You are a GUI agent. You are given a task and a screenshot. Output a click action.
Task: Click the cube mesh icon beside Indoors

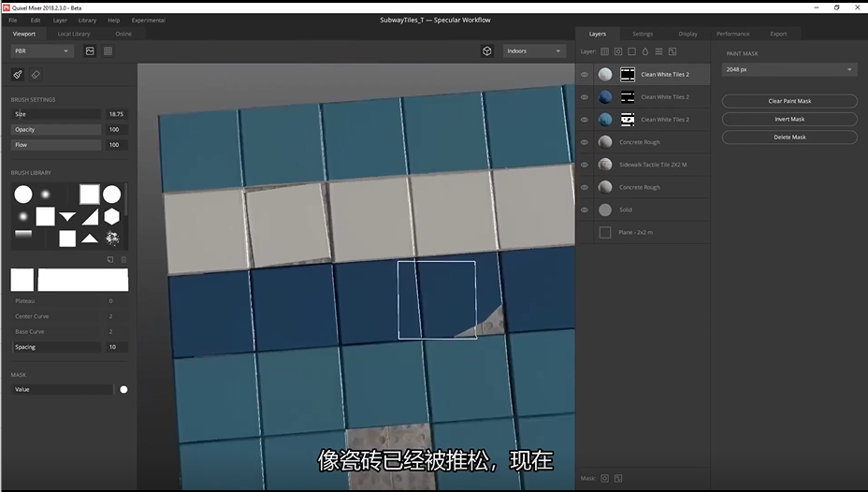(x=486, y=51)
